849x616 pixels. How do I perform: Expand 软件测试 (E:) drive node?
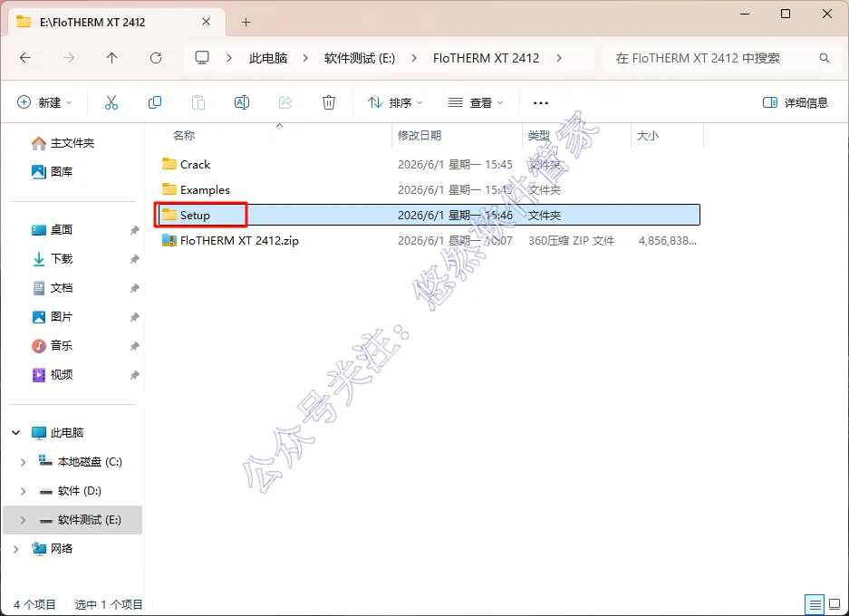(x=23, y=520)
